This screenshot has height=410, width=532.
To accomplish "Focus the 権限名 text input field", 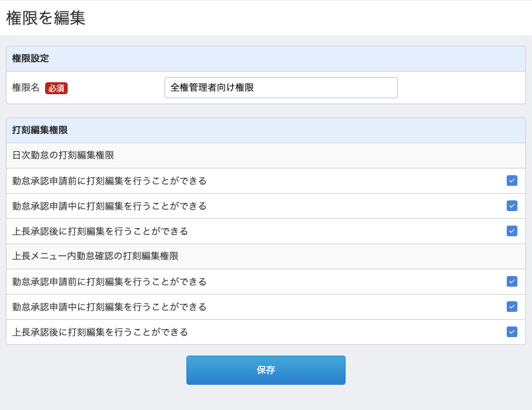I will coord(281,88).
